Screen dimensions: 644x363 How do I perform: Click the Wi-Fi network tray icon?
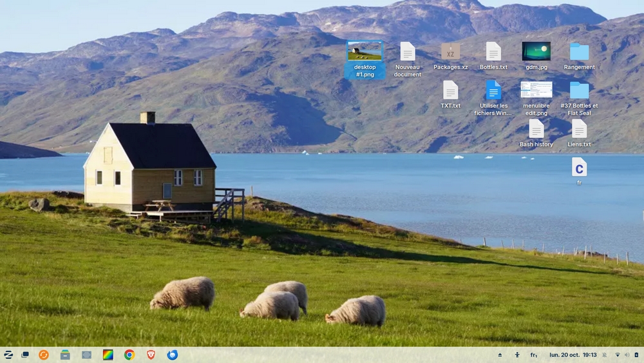[x=618, y=355]
